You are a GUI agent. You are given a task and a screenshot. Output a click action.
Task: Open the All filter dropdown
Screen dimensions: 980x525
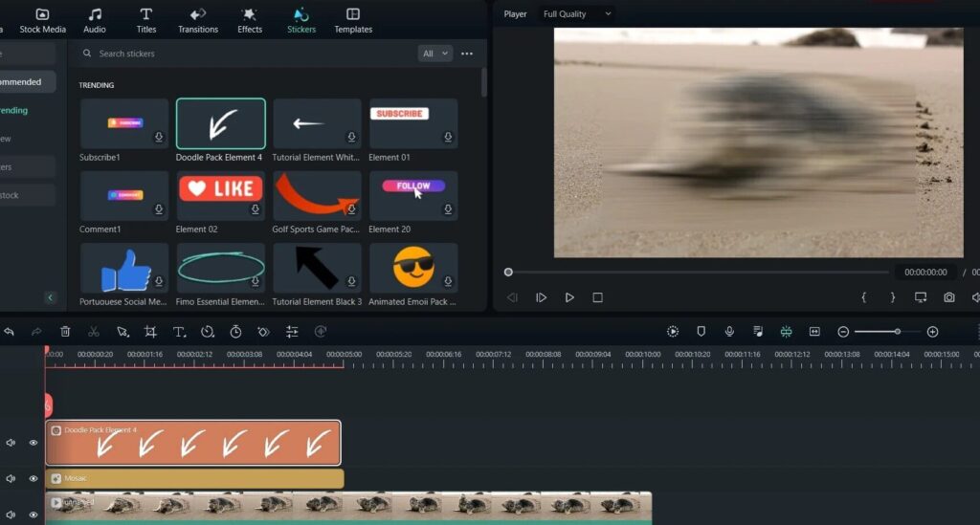pyautogui.click(x=434, y=54)
